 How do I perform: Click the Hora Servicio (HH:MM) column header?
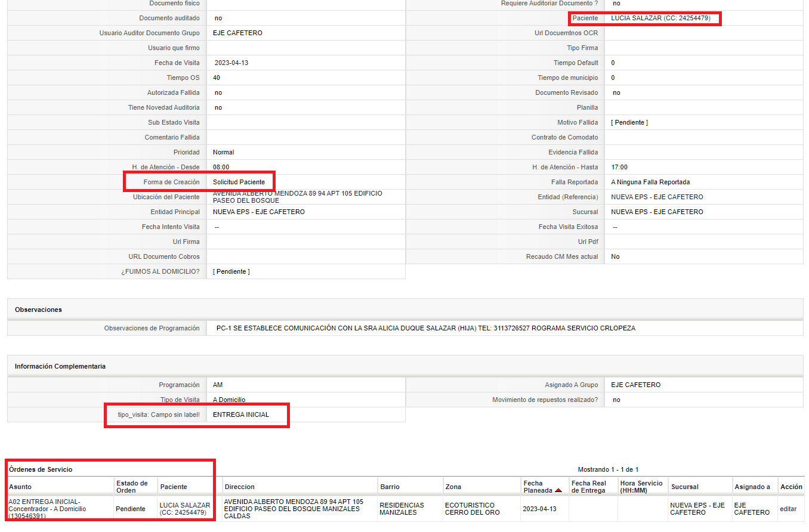tap(641, 487)
